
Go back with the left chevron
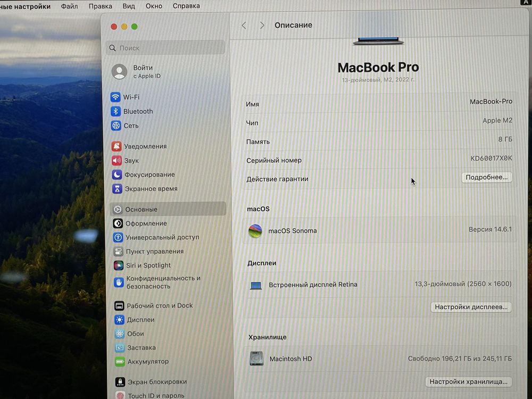click(244, 26)
